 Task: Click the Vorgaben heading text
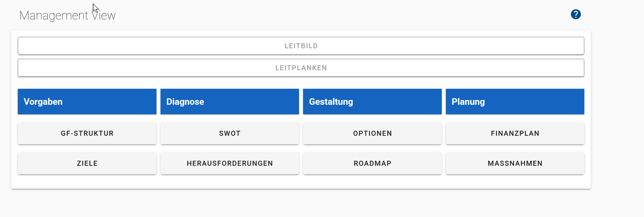click(x=43, y=102)
